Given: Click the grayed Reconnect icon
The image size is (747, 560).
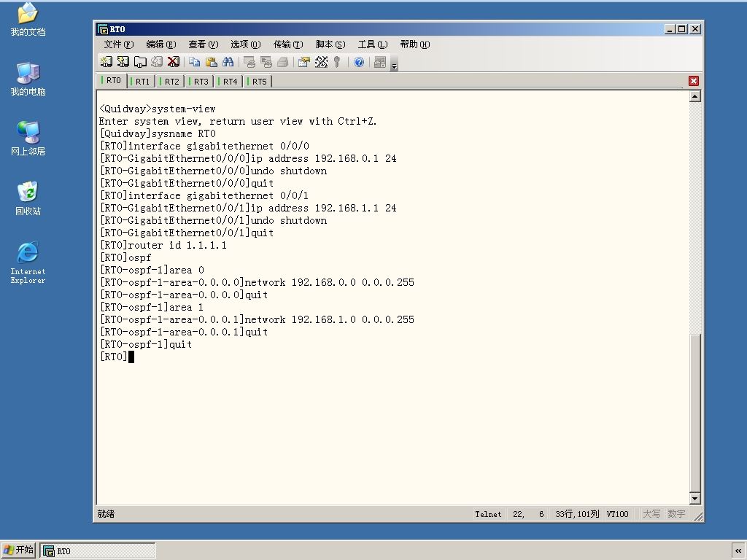Looking at the screenshot, I should [157, 62].
